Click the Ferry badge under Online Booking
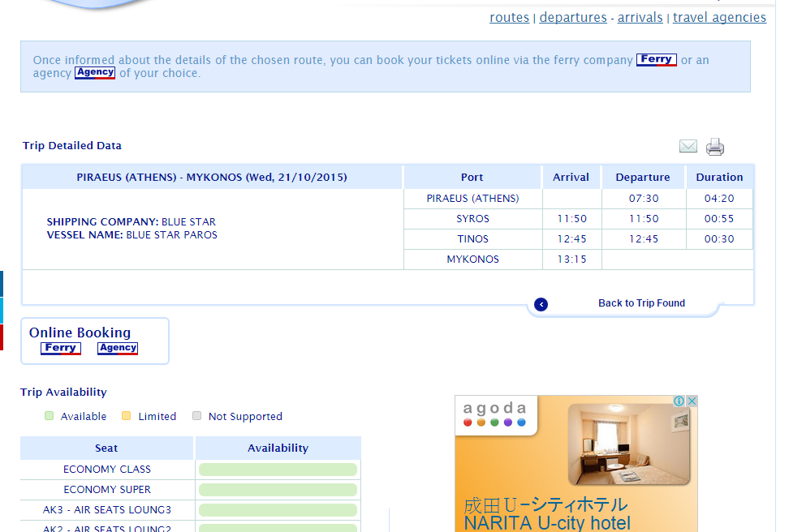This screenshot has height=532, width=789. pos(60,348)
